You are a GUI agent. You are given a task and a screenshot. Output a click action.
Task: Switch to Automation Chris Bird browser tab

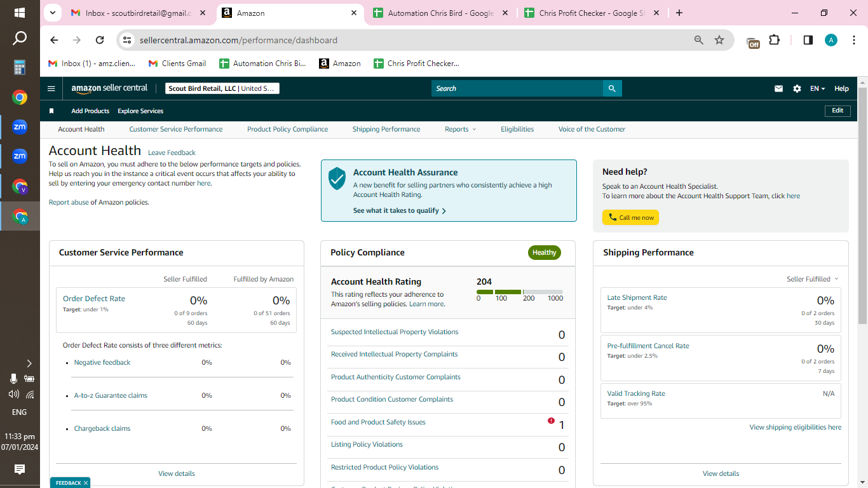coord(441,13)
